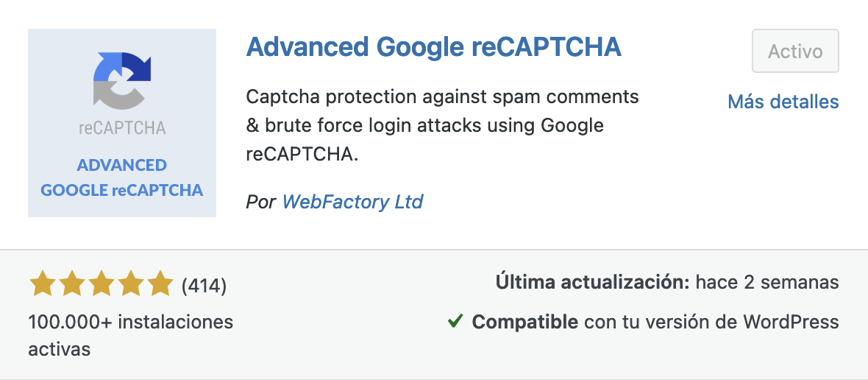Click the (414) ratings count
The height and width of the screenshot is (380, 868).
[x=204, y=285]
